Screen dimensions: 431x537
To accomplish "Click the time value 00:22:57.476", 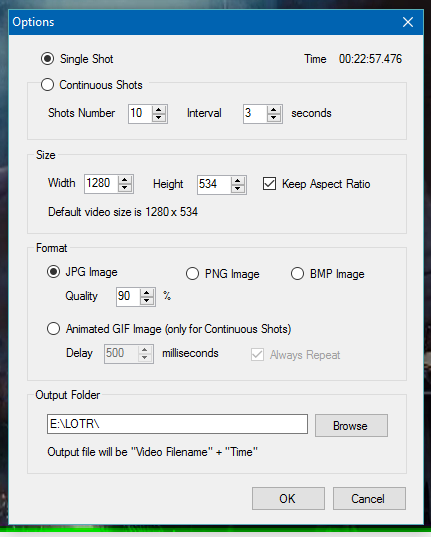I will coord(370,59).
